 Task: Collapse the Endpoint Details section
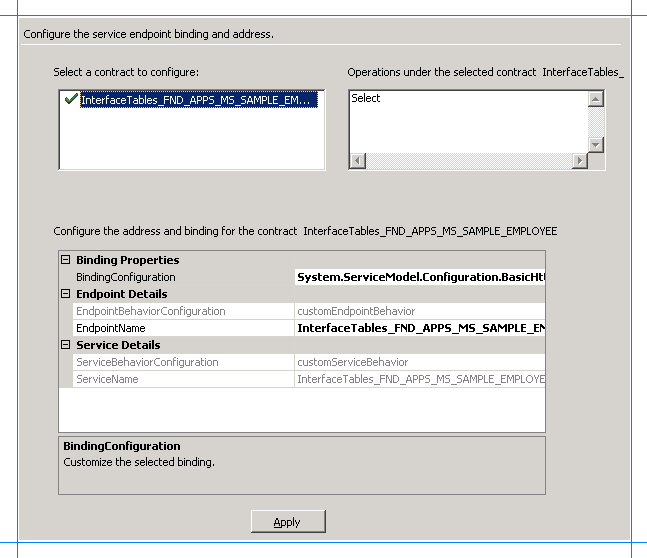[65, 293]
